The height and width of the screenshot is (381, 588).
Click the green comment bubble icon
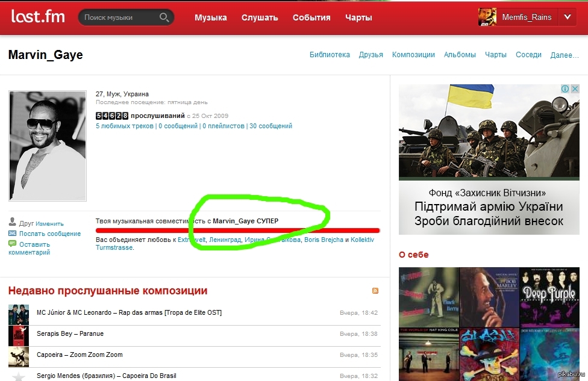click(13, 244)
